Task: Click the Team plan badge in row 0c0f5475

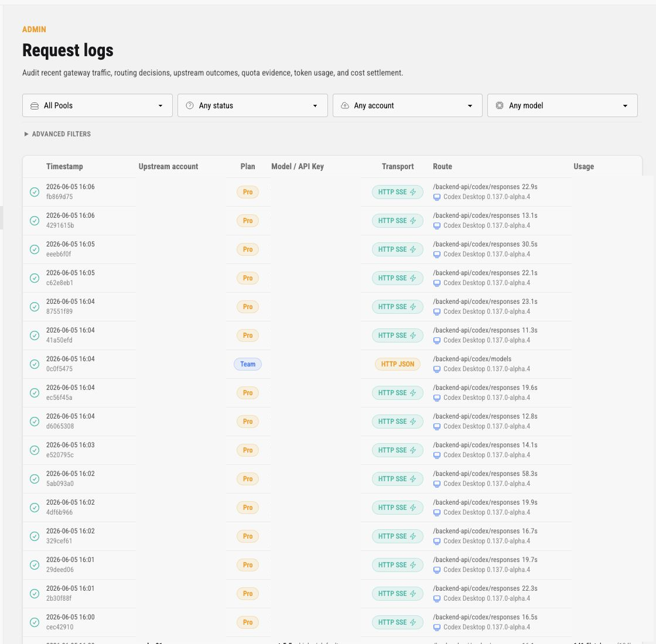Action: (248, 364)
